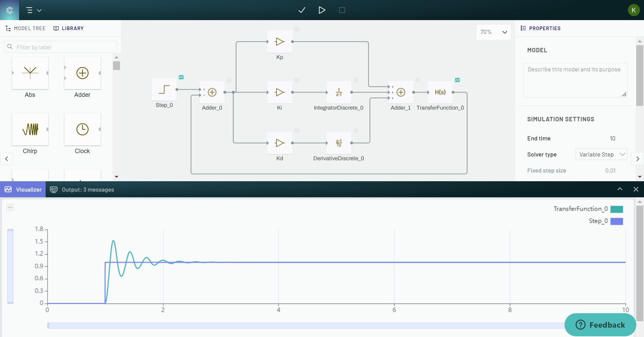Image resolution: width=644 pixels, height=337 pixels.
Task: Select the Abs block in library
Action: 30,73
